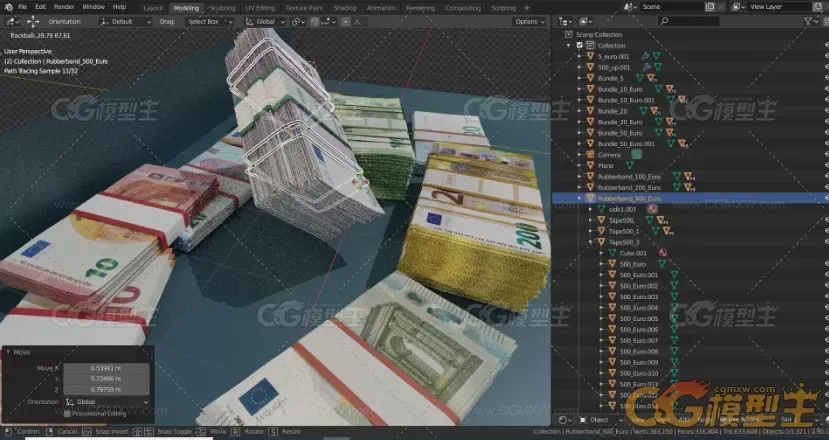Click the View Layer browse icon
The image size is (829, 440).
click(738, 7)
